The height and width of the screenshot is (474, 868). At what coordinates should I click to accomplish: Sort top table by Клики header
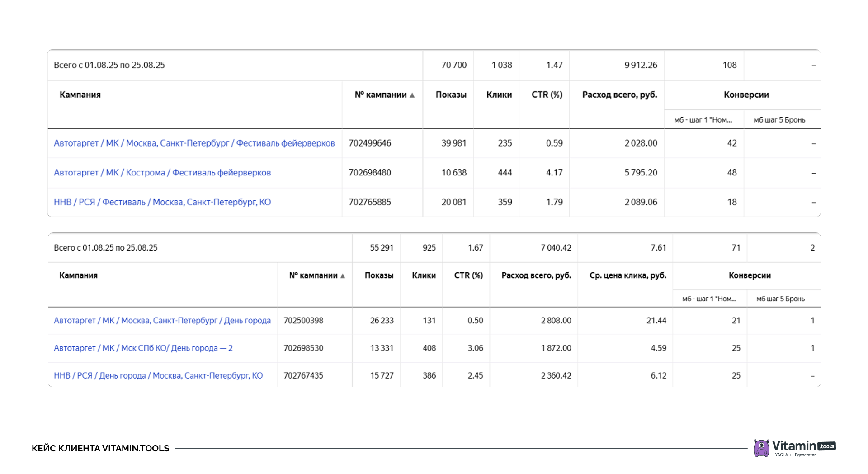[499, 95]
